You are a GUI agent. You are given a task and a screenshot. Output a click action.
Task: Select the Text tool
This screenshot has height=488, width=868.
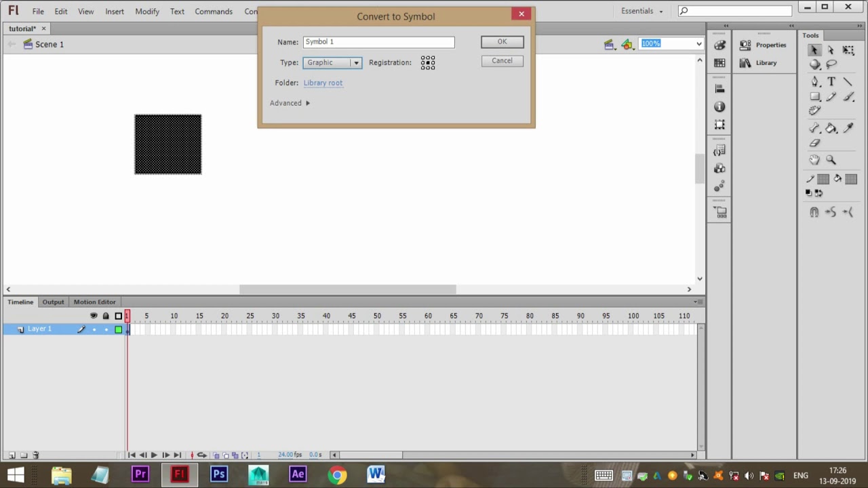pos(831,81)
